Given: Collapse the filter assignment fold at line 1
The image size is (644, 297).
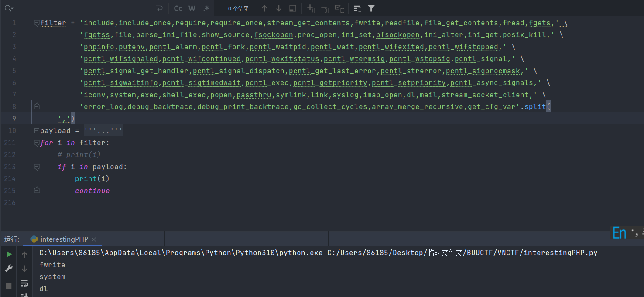Looking at the screenshot, I should click(x=37, y=23).
